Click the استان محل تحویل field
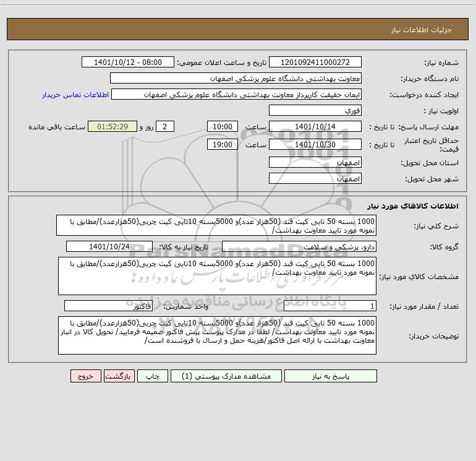The height and width of the screenshot is (461, 476). pyautogui.click(x=315, y=162)
